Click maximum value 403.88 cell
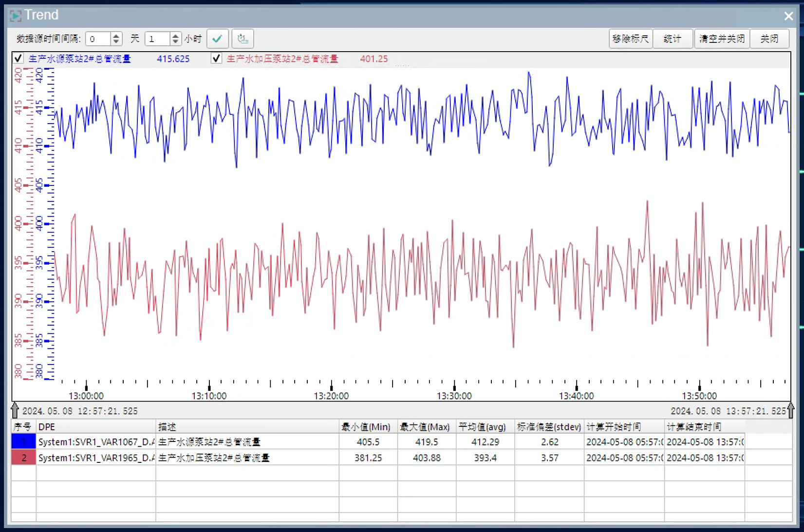The image size is (804, 532). pos(427,458)
